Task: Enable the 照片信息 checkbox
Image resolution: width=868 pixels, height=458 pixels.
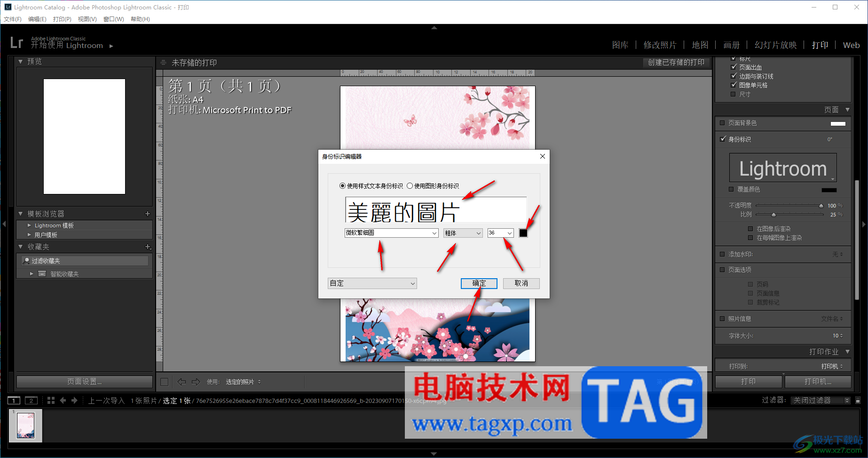Action: click(723, 319)
